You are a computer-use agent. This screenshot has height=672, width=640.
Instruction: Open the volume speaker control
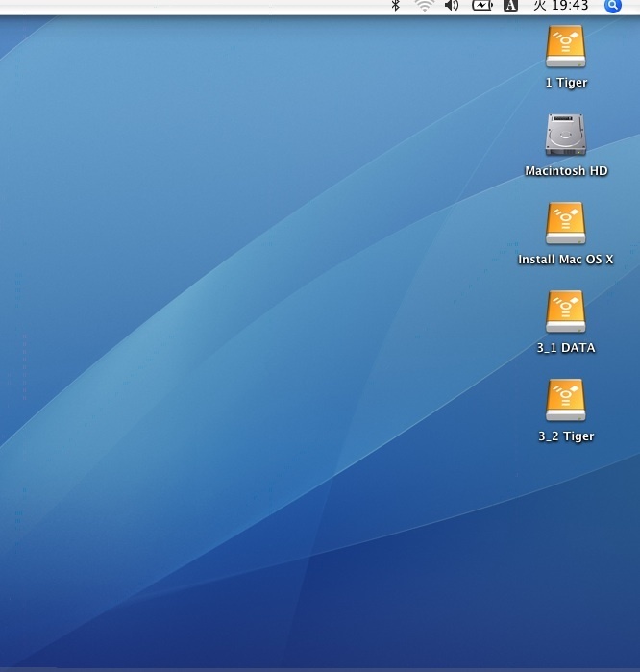click(452, 6)
